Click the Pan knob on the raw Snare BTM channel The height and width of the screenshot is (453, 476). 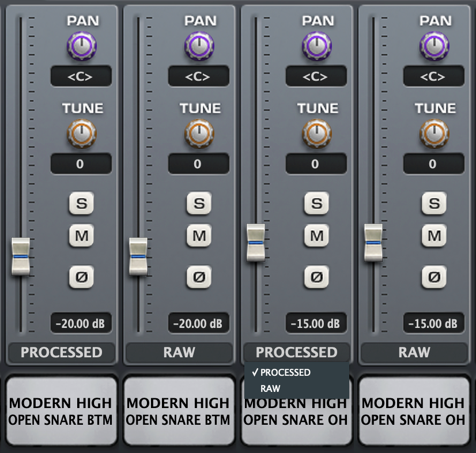pyautogui.click(x=199, y=46)
